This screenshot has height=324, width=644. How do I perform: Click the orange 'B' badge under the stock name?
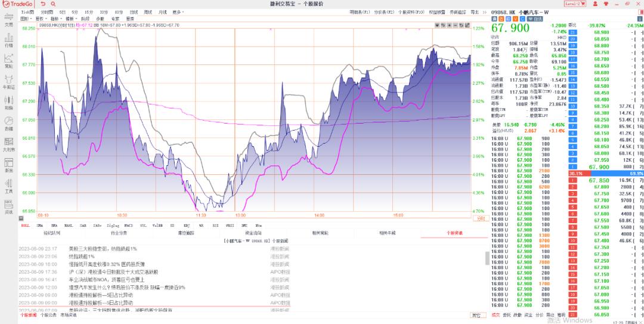point(502,19)
